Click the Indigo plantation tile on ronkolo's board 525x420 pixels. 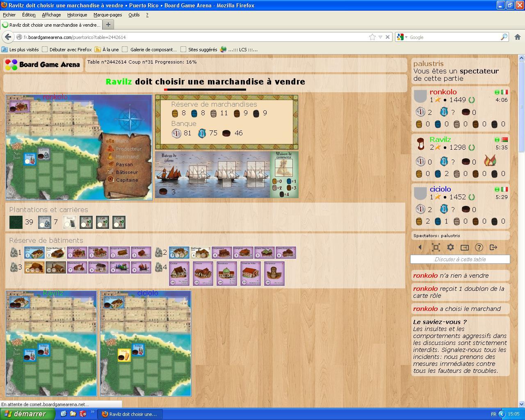pos(30,158)
